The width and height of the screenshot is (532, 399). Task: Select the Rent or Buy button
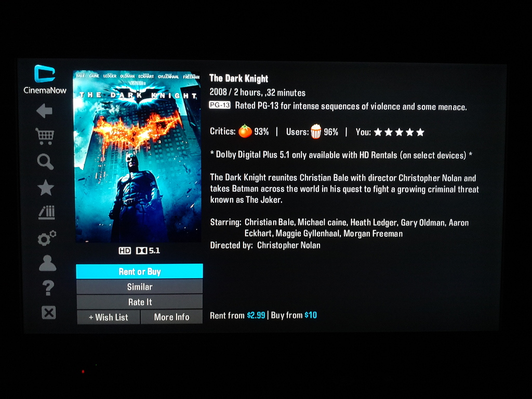[x=139, y=271]
